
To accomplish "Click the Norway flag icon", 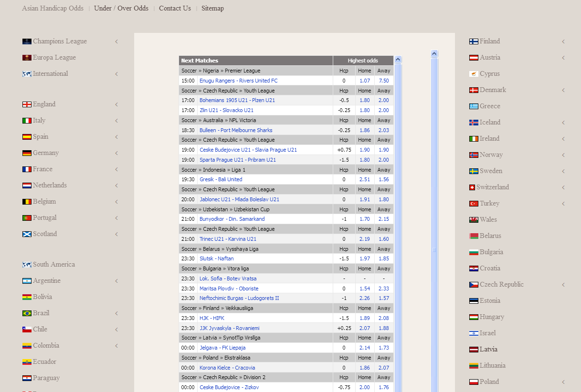I will click(474, 155).
